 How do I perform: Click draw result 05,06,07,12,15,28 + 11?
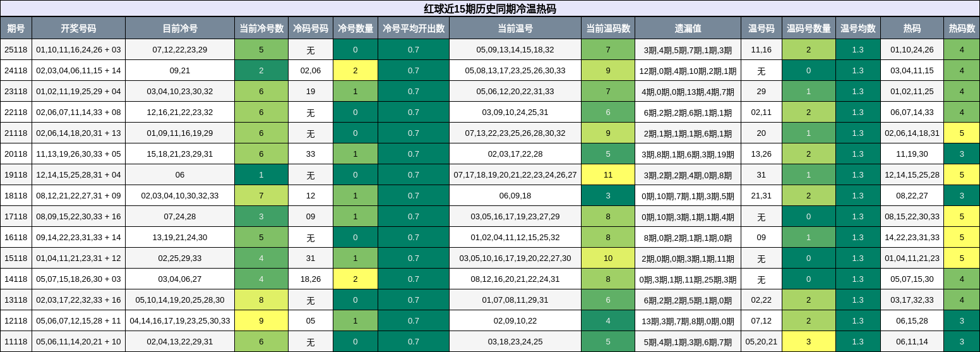(78, 320)
